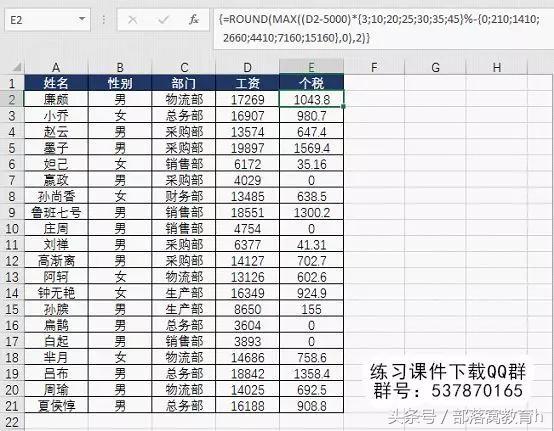Click name cell 白起

[56, 342]
